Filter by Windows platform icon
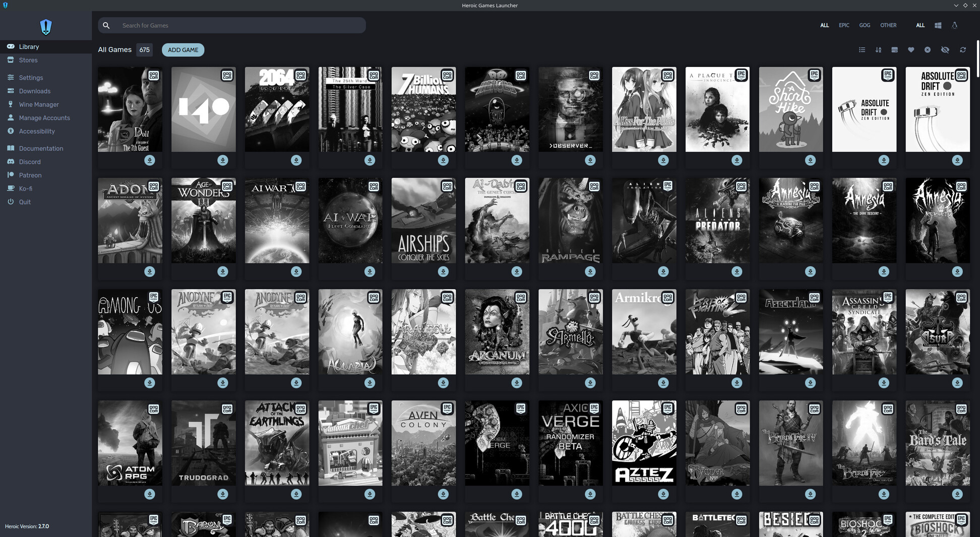 coord(938,25)
